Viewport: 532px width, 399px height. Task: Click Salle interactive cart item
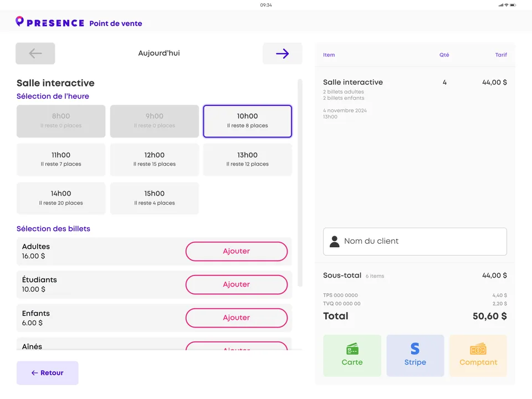click(353, 83)
